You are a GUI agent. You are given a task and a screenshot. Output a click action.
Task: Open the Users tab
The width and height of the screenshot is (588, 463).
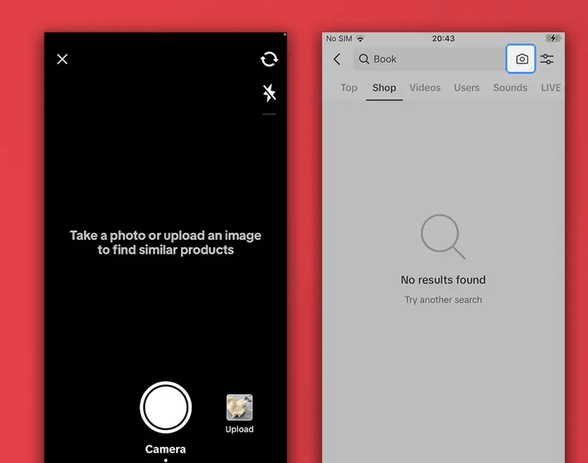click(x=466, y=88)
